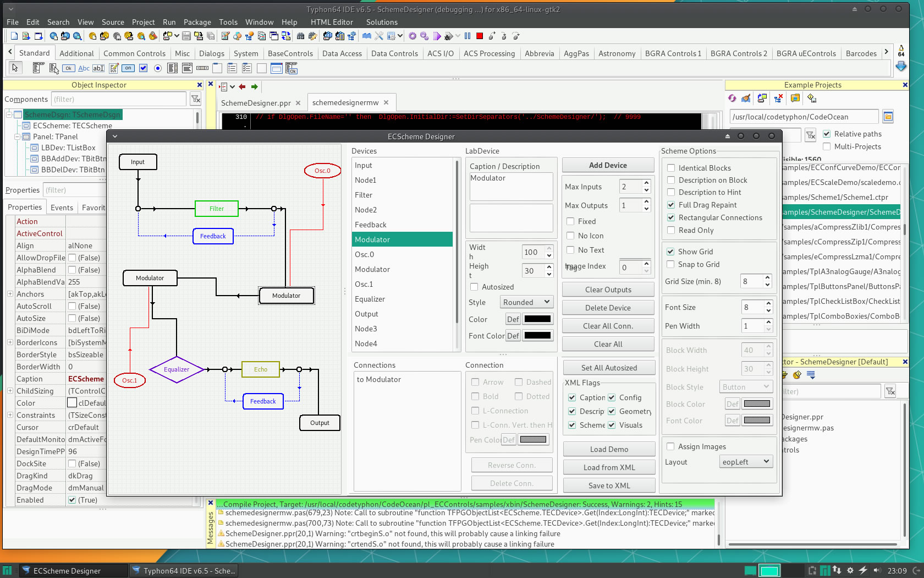
Task: Click the wrench and screwdriver tools icon
Action: tap(379, 36)
